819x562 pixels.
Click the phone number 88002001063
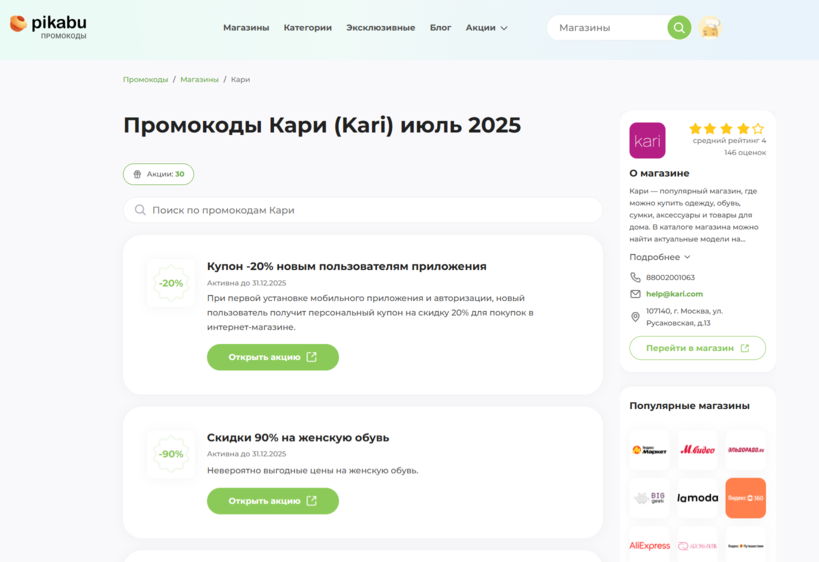[x=670, y=277]
